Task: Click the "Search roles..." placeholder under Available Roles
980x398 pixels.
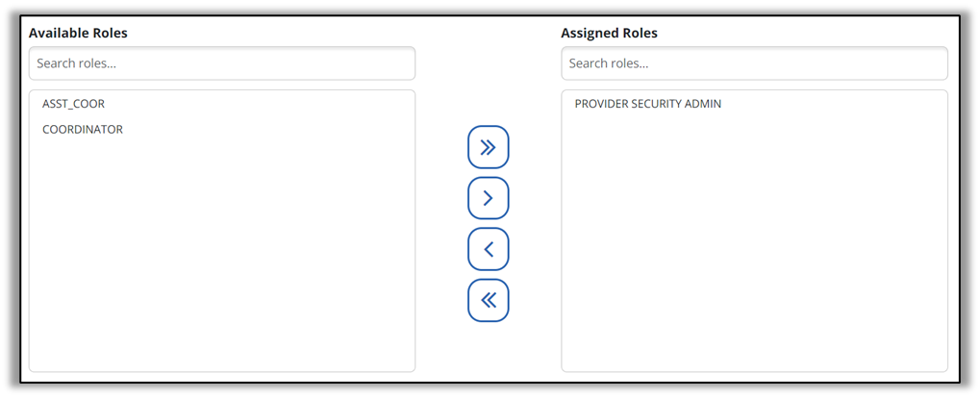Action: (76, 63)
